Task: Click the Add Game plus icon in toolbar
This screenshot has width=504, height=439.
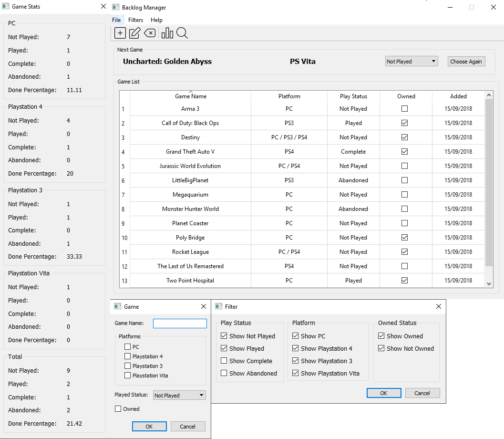Action: 120,33
